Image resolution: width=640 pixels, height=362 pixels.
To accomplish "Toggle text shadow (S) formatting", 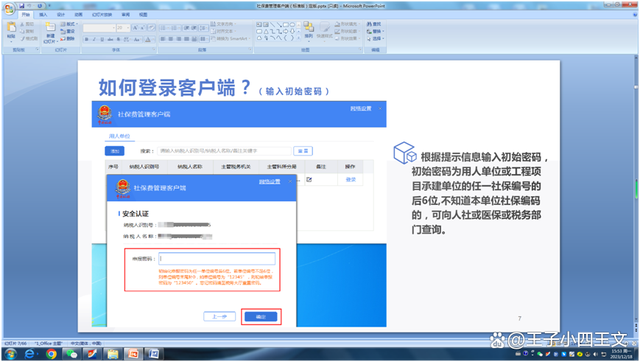I will 118,40.
